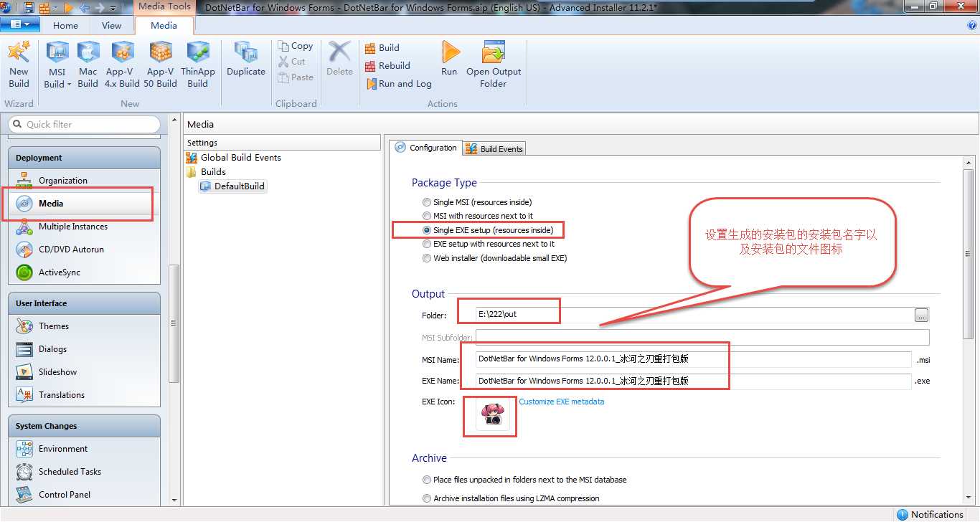The height and width of the screenshot is (522, 980).
Task: Select the Media ribbon tab
Action: 164,25
